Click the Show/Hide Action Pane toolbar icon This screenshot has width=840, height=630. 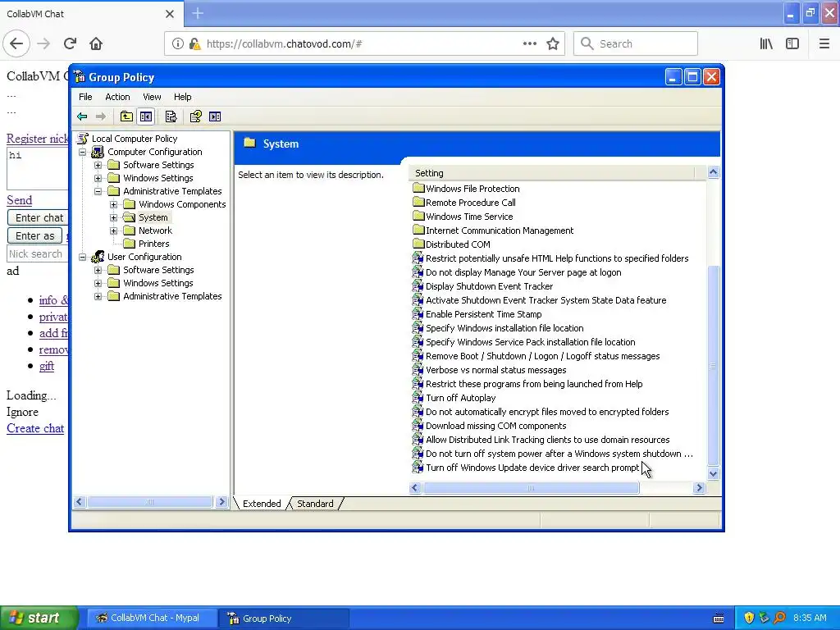215,116
